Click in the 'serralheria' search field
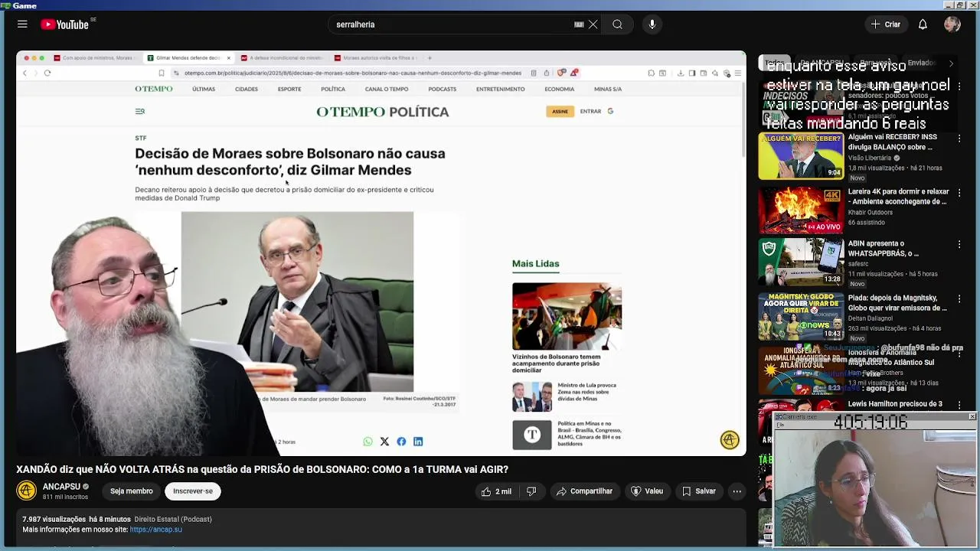 point(452,24)
